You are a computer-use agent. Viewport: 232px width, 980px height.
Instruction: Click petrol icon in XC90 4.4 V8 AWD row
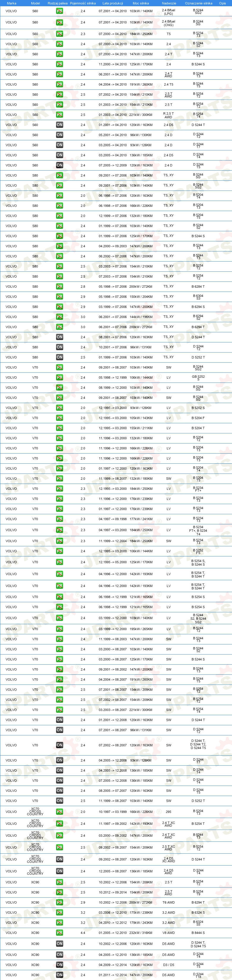(60, 932)
